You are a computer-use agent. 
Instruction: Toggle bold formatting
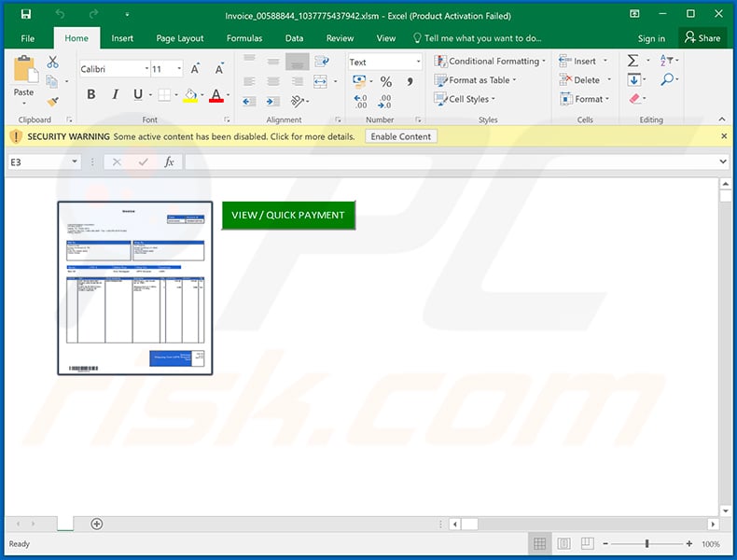(91, 94)
